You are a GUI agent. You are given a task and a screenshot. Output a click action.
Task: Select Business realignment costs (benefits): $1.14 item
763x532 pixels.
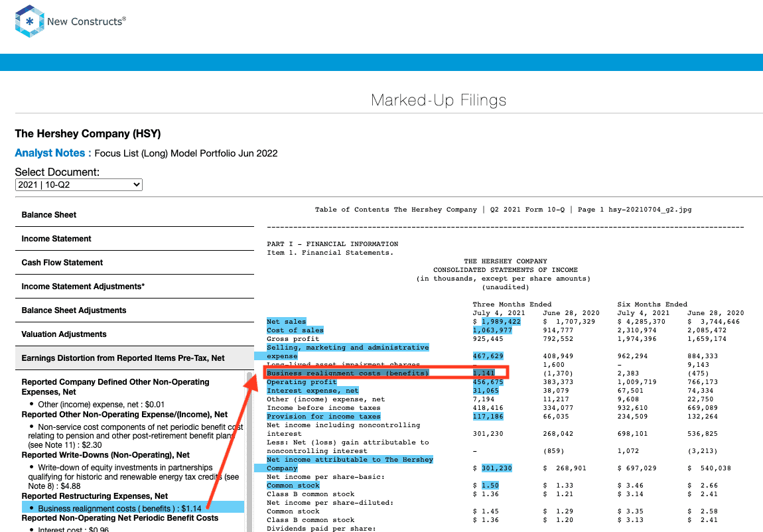(133, 509)
